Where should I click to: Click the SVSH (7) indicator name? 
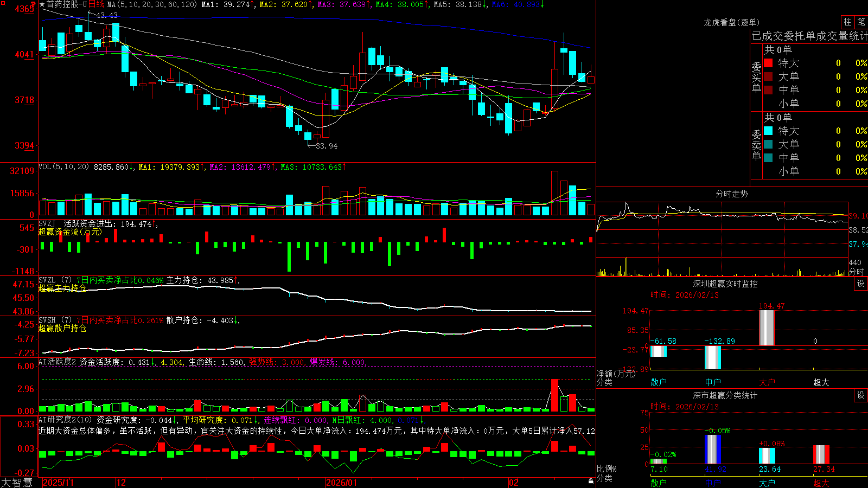55,320
